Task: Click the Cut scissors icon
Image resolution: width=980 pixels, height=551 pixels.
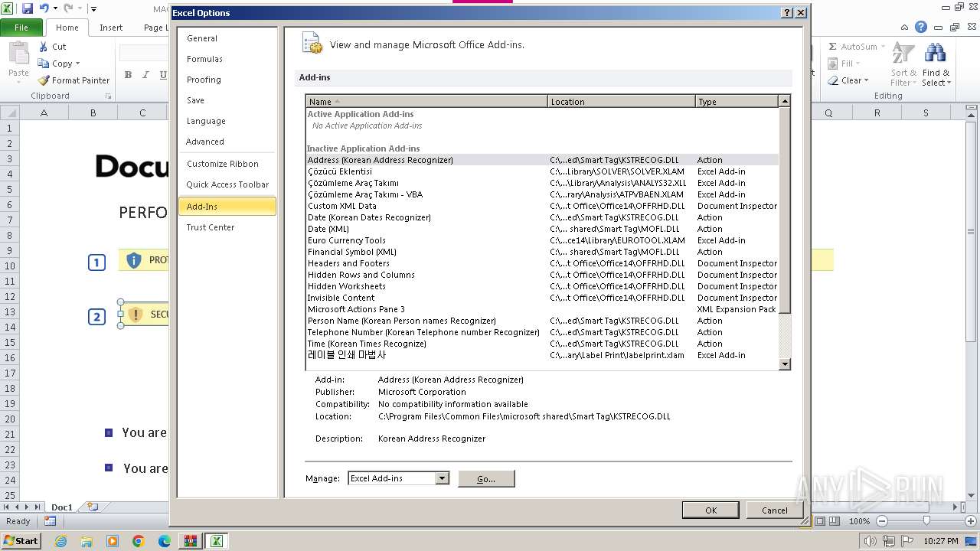Action: 44,47
